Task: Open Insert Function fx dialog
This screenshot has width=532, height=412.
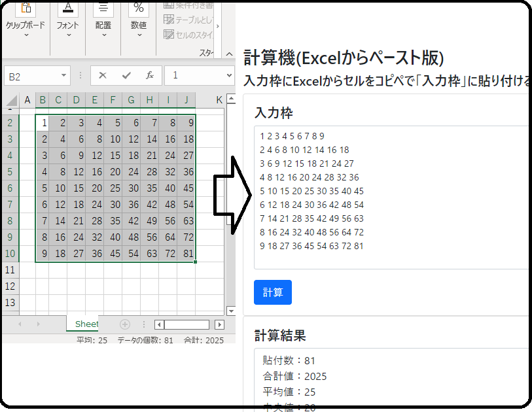Action: 149,76
